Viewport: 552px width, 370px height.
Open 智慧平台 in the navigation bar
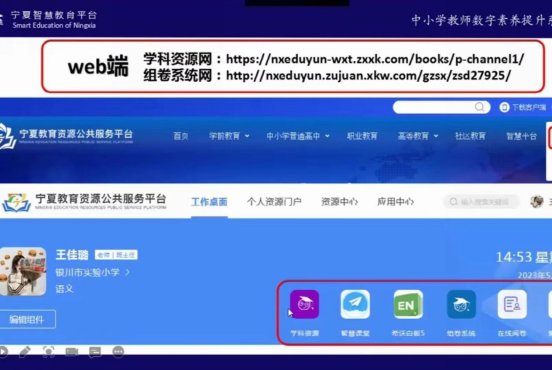click(521, 136)
